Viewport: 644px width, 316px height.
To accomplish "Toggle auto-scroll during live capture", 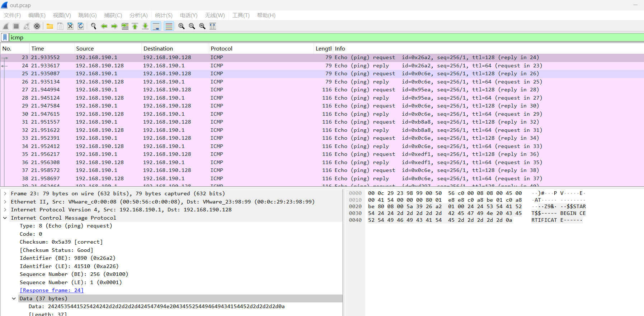I will click(156, 26).
